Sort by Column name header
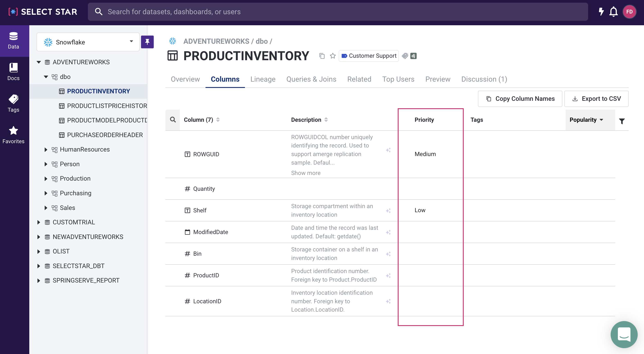644x354 pixels. click(202, 120)
